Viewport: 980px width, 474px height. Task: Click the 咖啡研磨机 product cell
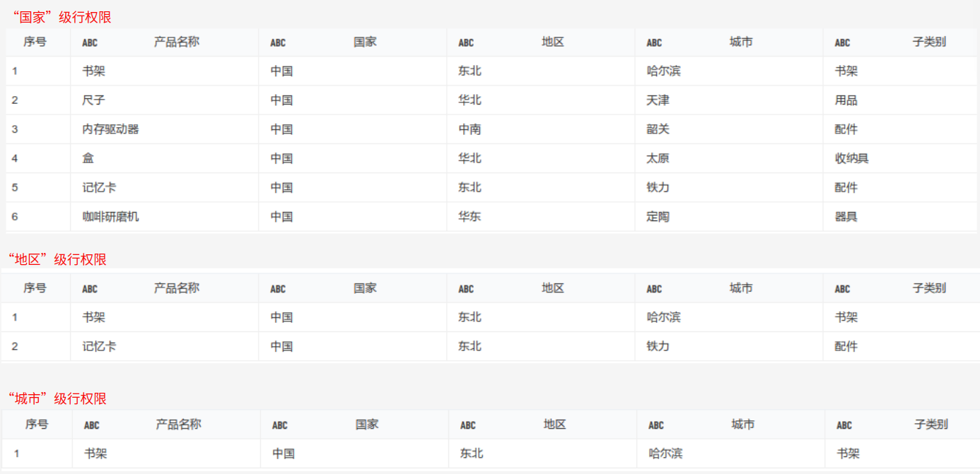110,217
